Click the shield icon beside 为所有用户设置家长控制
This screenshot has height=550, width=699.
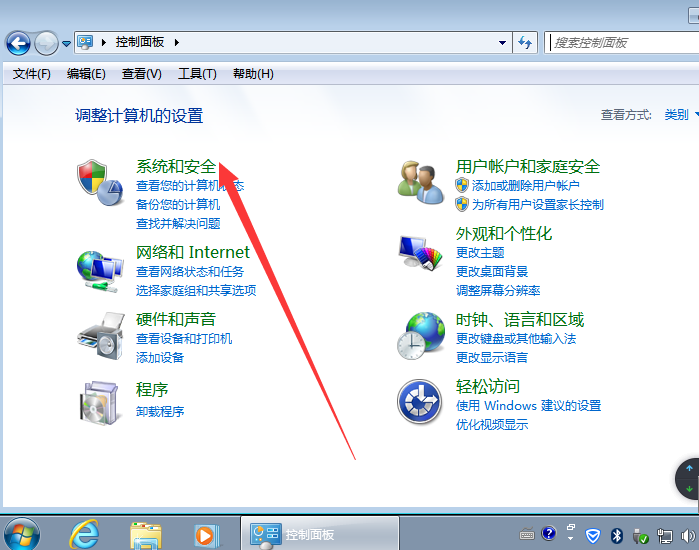pyautogui.click(x=462, y=204)
